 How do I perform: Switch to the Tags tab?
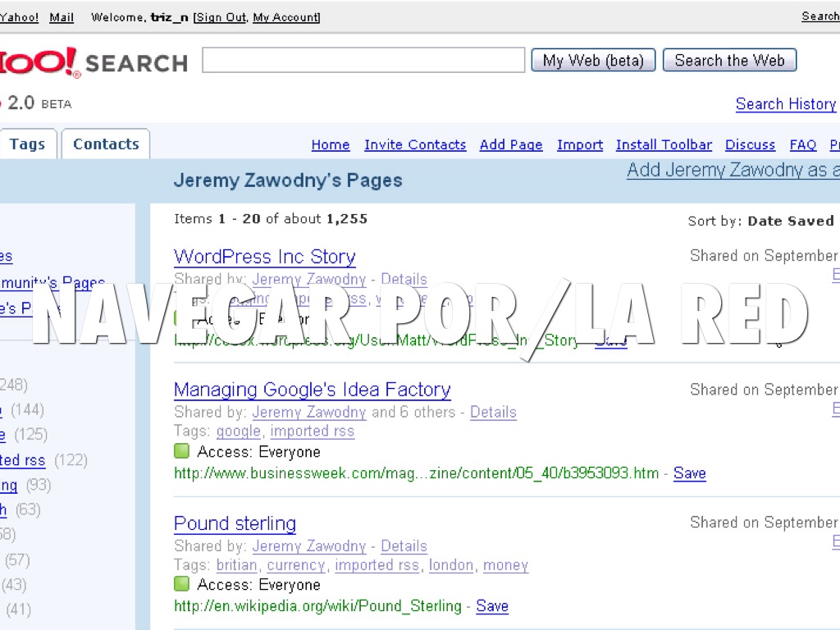(27, 144)
